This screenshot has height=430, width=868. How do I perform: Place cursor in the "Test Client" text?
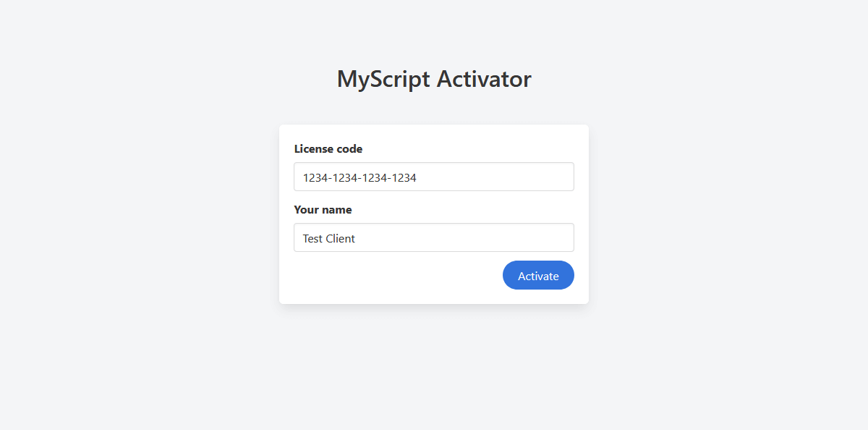(x=329, y=238)
